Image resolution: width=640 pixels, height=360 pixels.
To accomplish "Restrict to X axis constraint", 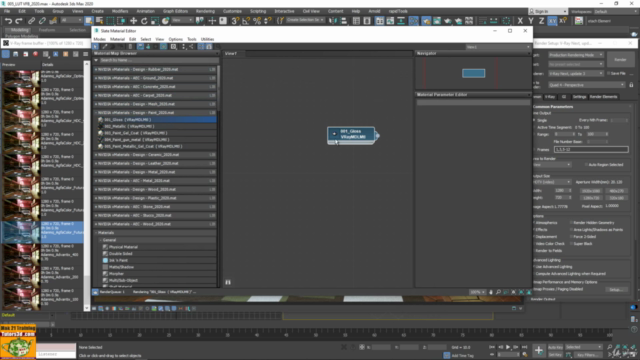I will 520,21.
